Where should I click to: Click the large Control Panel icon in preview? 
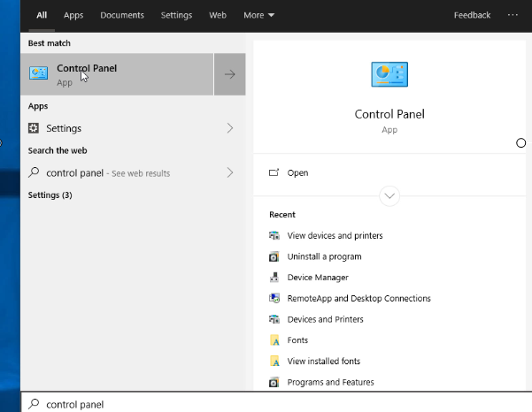[x=389, y=75]
